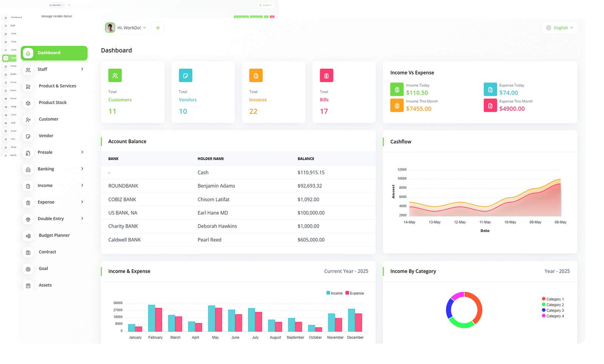Viewport: 604px width, 364px height.
Task: Click the Product Stock box icon
Action: point(28,103)
